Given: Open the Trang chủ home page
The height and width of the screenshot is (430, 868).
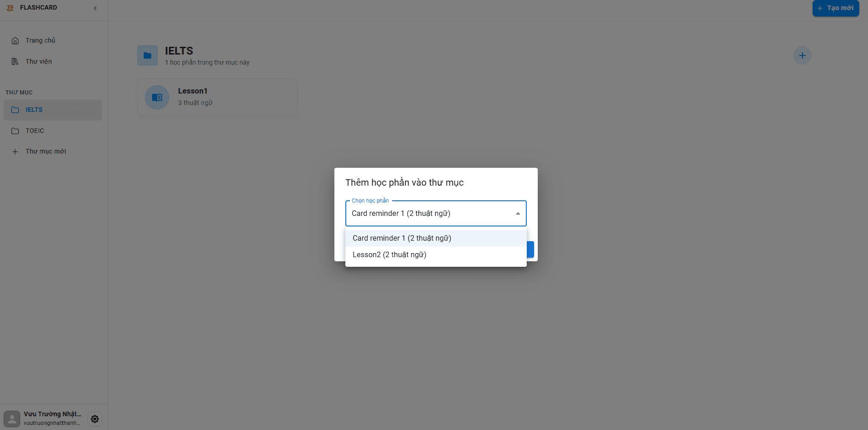Looking at the screenshot, I should 40,40.
